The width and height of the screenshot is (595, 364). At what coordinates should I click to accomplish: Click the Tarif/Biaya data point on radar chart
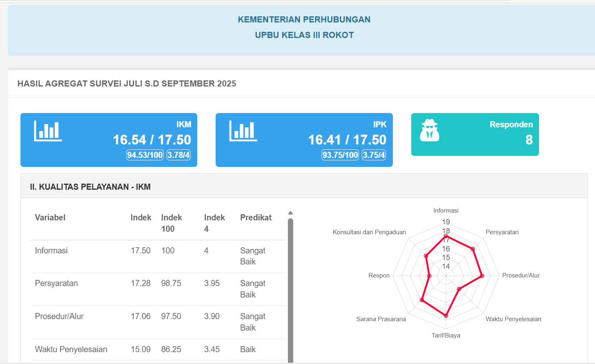[446, 316]
